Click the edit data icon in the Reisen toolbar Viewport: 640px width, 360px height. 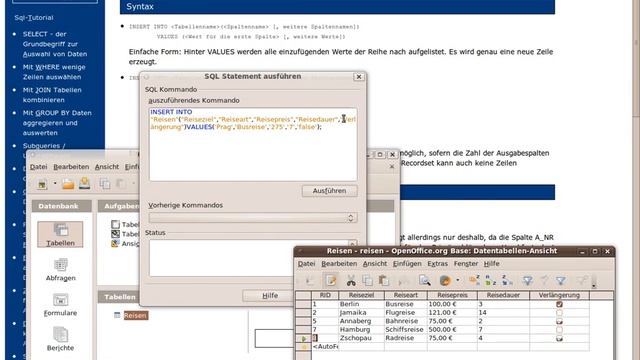pos(331,280)
